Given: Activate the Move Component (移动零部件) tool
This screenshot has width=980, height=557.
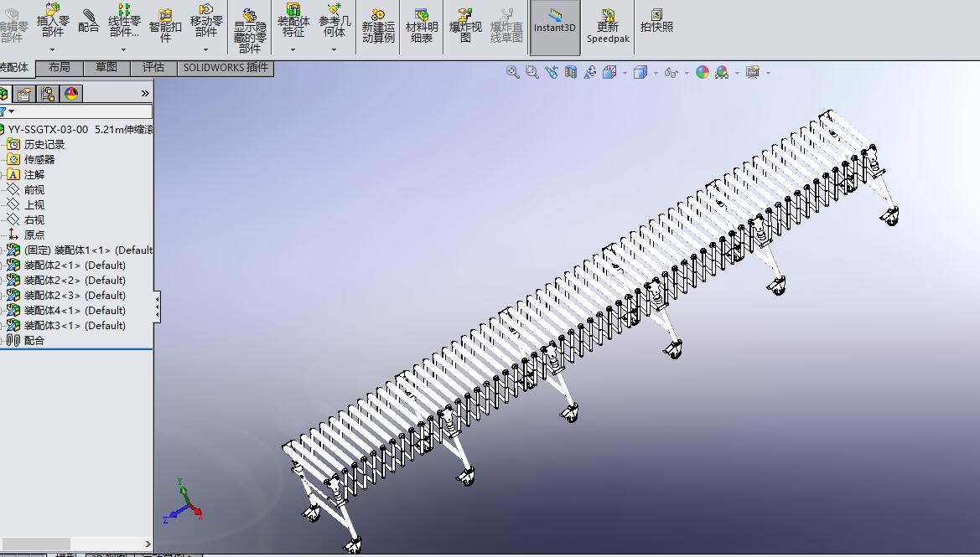Looking at the screenshot, I should [x=206, y=20].
